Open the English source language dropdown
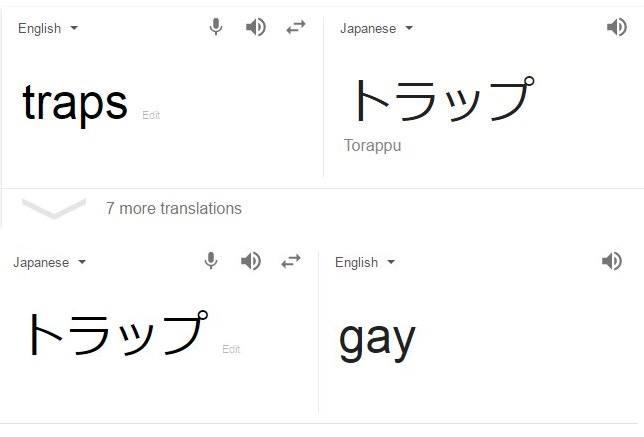The width and height of the screenshot is (644, 437). [47, 28]
